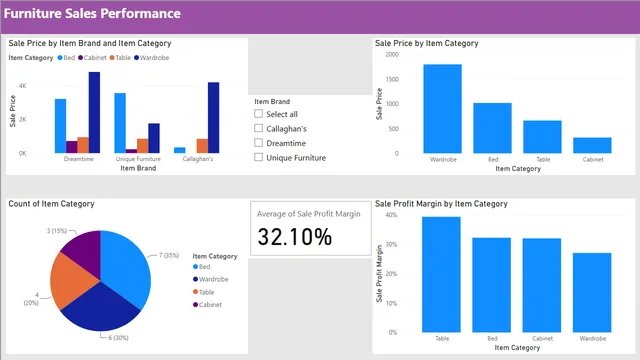The width and height of the screenshot is (640, 360).
Task: Click 'Sale Price by Item Brand and Item Category' title
Action: pos(90,43)
